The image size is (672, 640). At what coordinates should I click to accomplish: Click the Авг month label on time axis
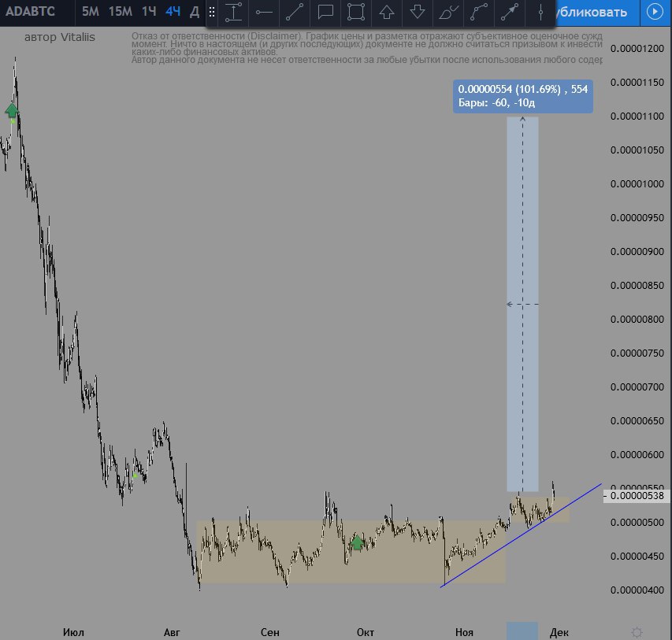(172, 632)
